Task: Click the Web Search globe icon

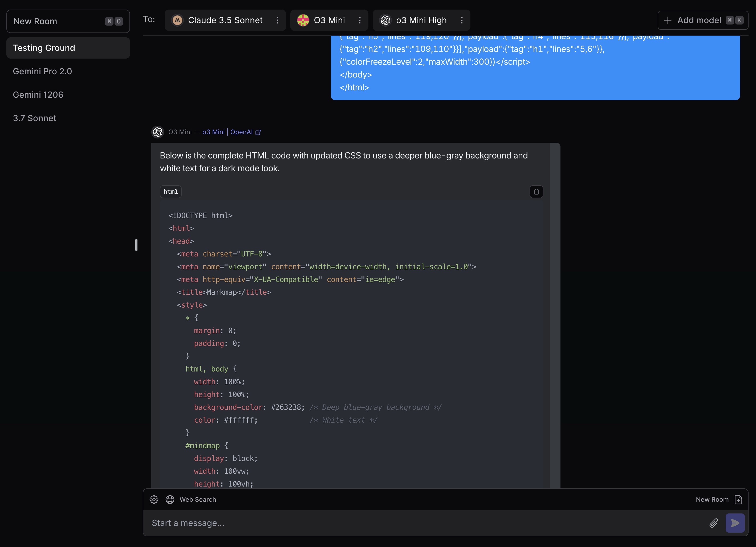Action: (170, 499)
